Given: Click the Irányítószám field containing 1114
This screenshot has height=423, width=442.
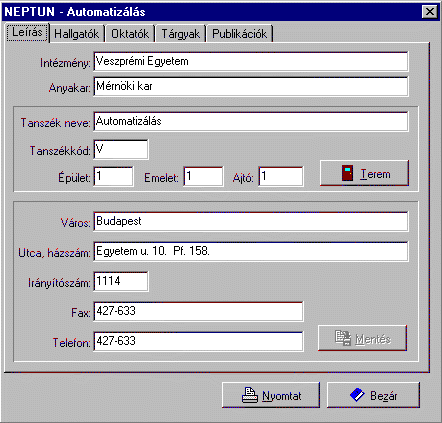Looking at the screenshot, I should coord(121,281).
